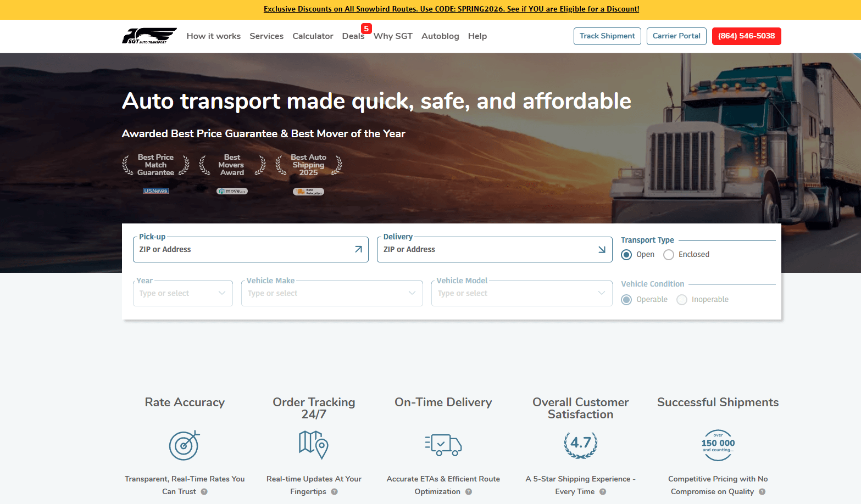
Task: Open the Carrier Portal
Action: [676, 36]
